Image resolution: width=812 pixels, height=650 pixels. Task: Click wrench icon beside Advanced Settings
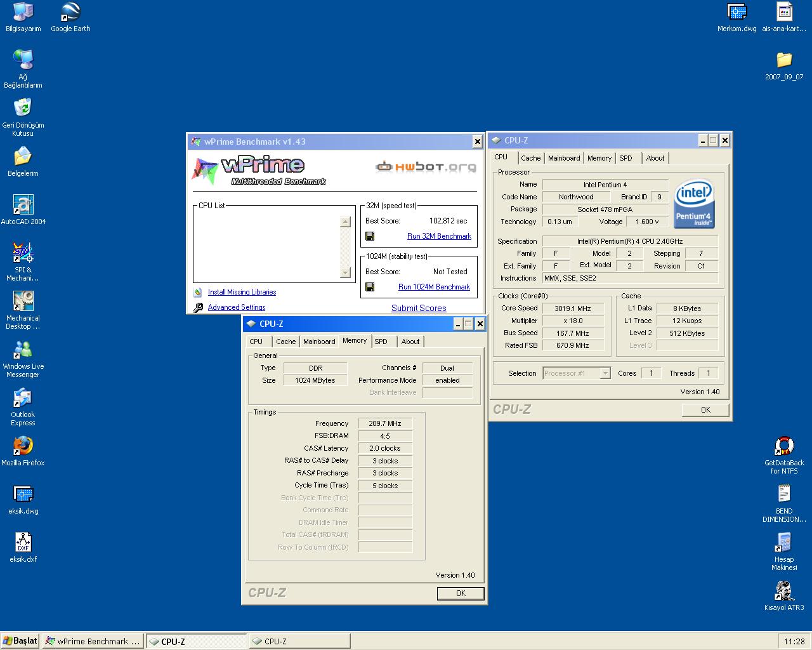pos(198,307)
